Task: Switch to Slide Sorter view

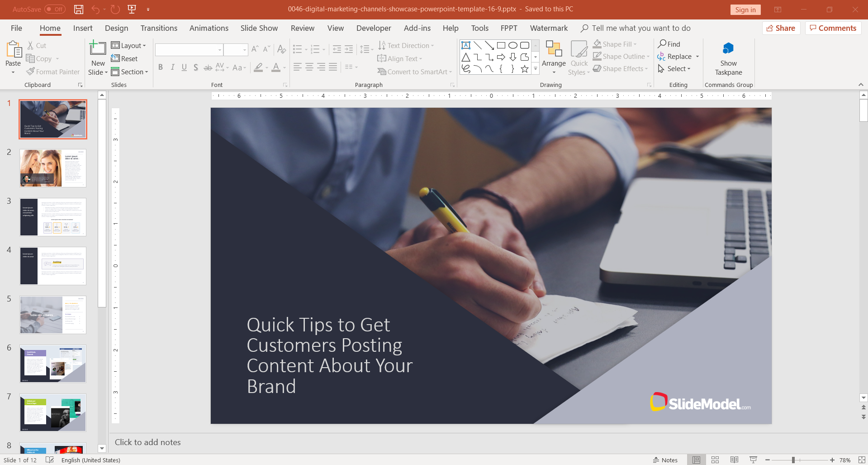Action: pyautogui.click(x=715, y=460)
